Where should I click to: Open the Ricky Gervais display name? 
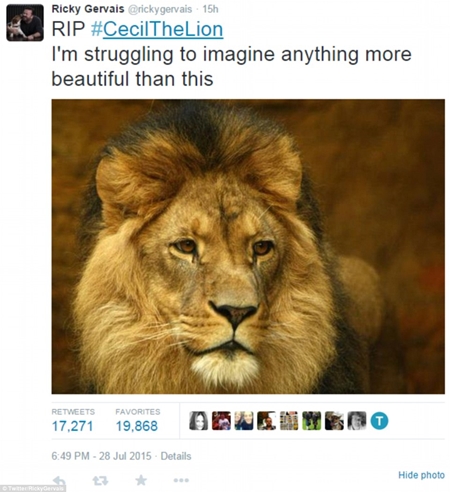[88, 9]
